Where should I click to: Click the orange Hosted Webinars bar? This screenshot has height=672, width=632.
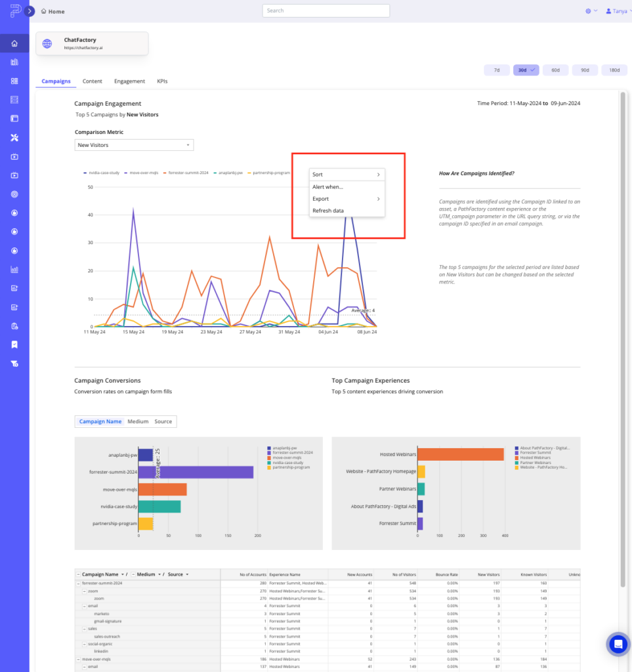pos(461,454)
